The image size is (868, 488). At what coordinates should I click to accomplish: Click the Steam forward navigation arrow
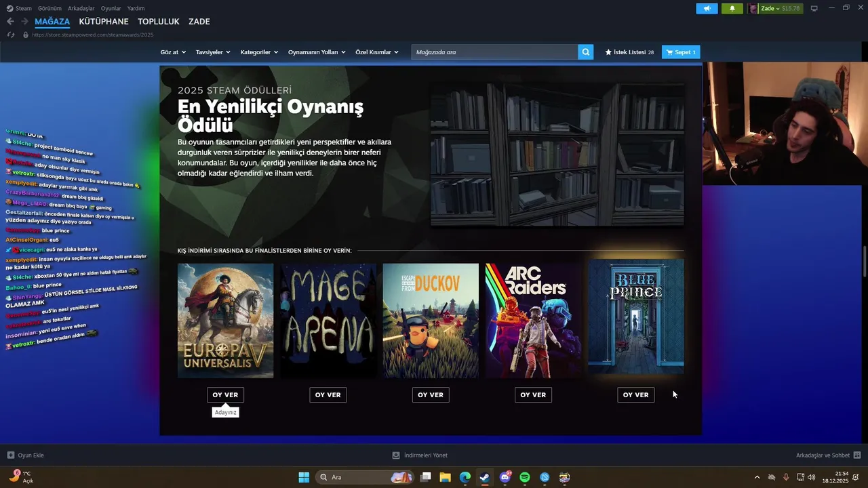tap(24, 22)
